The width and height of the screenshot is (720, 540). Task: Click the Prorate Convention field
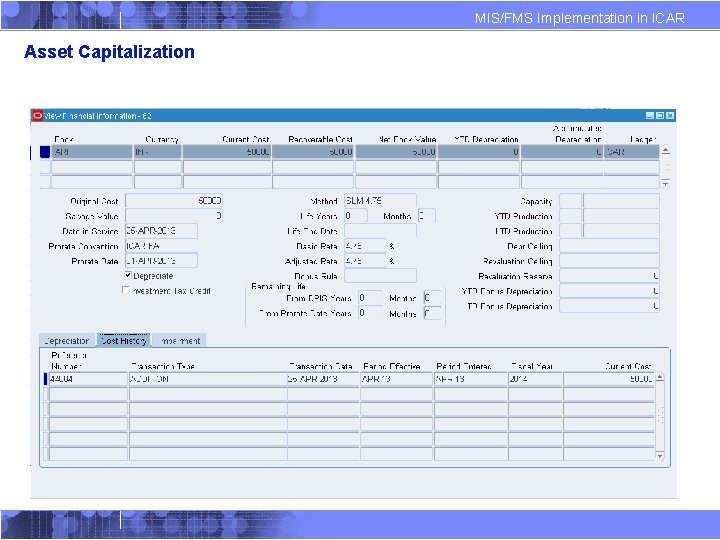162,246
